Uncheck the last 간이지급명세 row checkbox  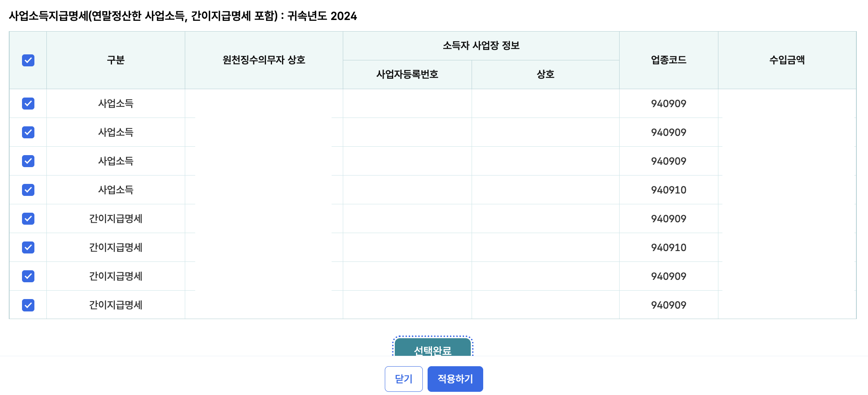(27, 305)
